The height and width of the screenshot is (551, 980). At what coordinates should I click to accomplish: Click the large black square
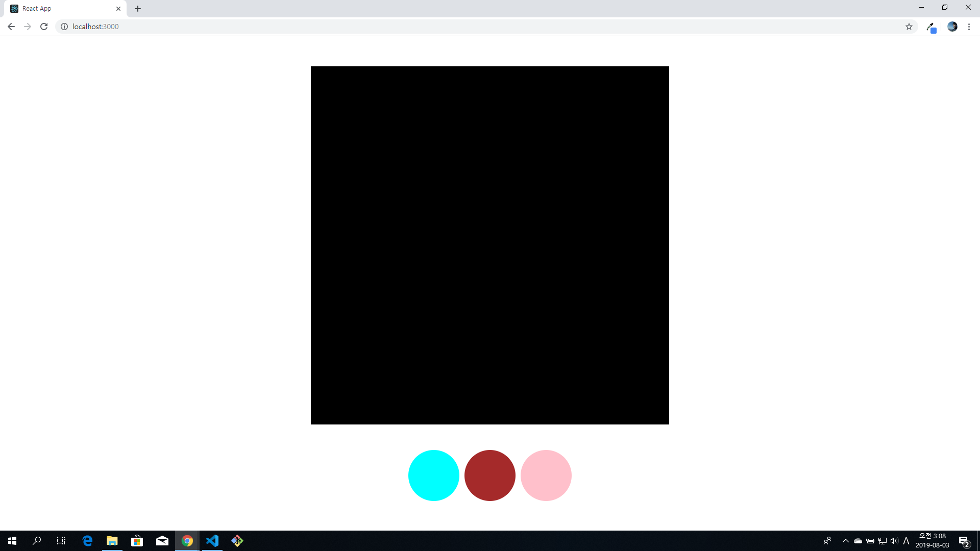pyautogui.click(x=489, y=245)
